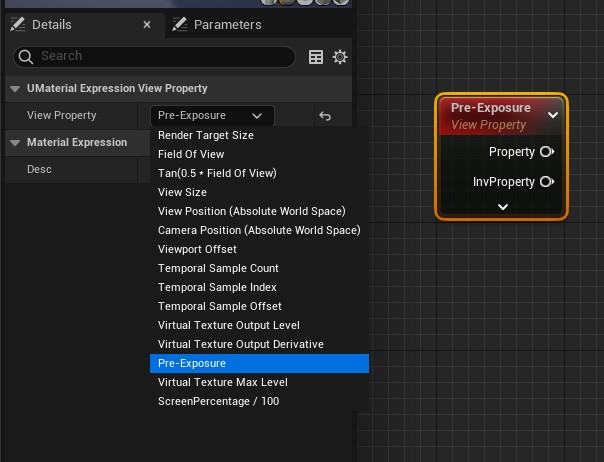The height and width of the screenshot is (462, 604).
Task: Choose Render Target Size option
Action: pos(206,135)
